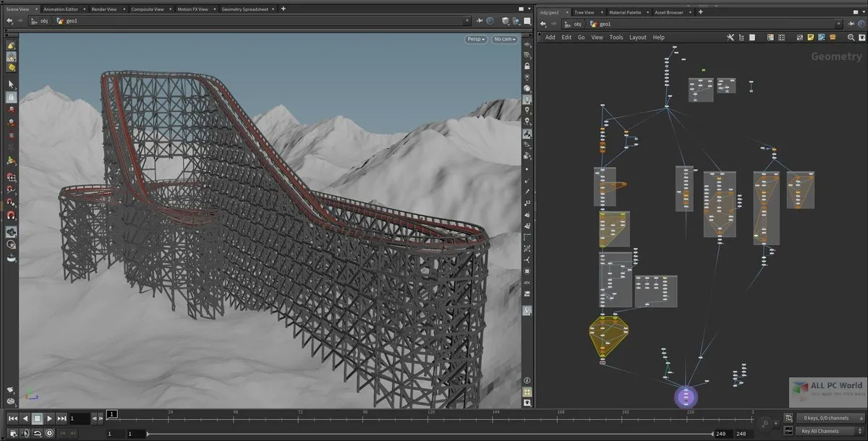Switch to the Material Palette tab
Screen dimensions: 868x441
(x=625, y=12)
